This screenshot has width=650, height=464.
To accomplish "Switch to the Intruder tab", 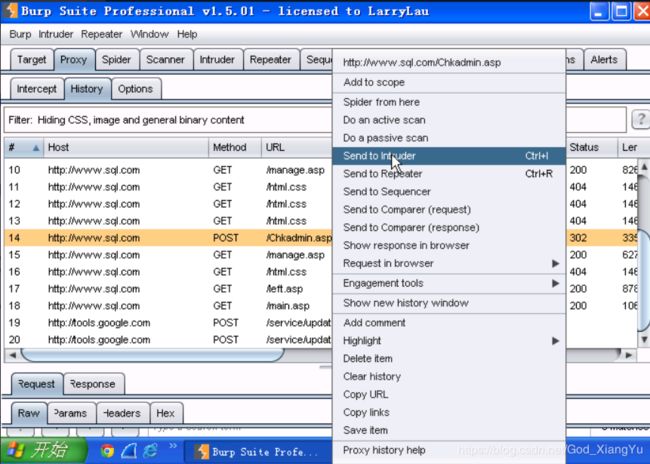I will pos(217,60).
